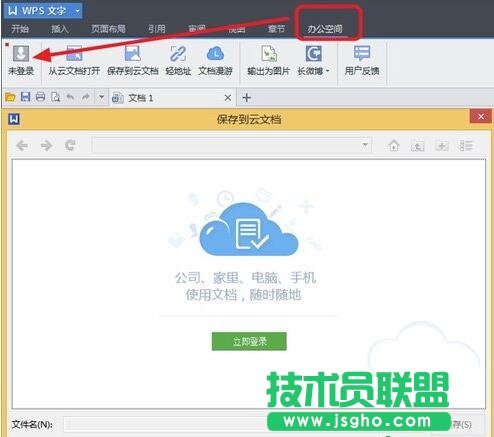This screenshot has height=437, width=494.
Task: Click the save disk icon in quick access toolbar
Action: (25, 97)
